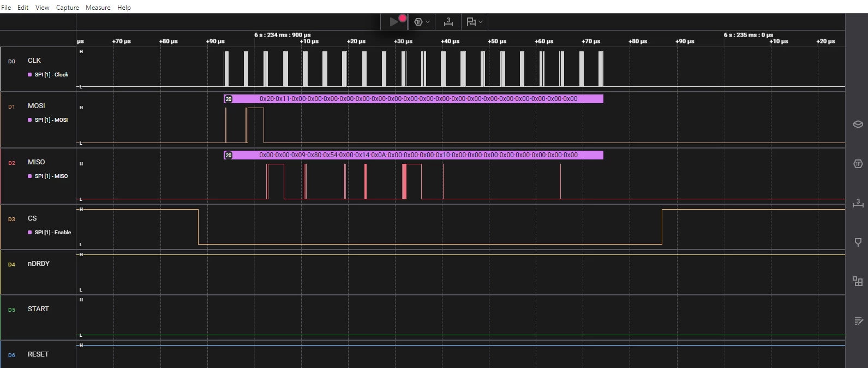This screenshot has width=868, height=368.
Task: Open the File menu
Action: [x=6, y=8]
